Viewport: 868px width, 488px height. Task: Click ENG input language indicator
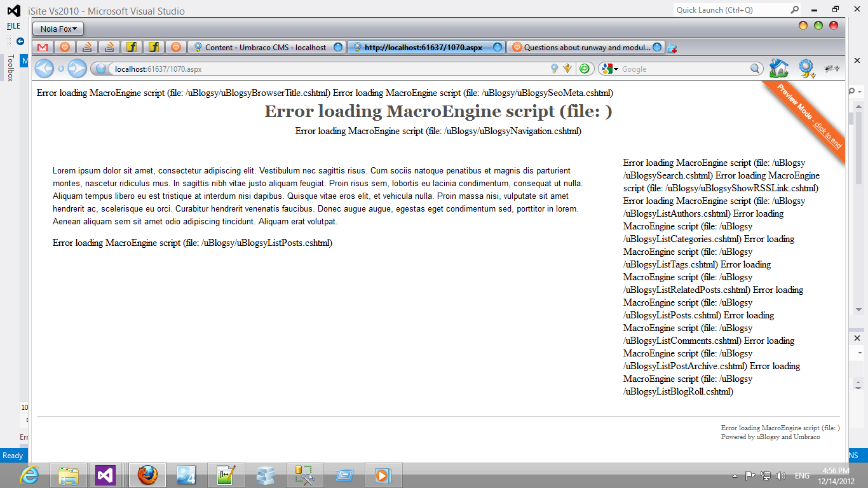pyautogui.click(x=802, y=475)
